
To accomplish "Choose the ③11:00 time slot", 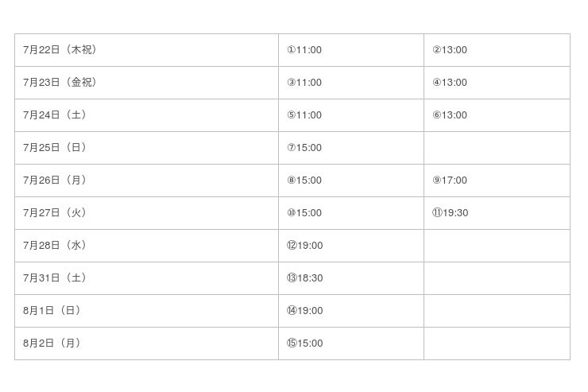I will pyautogui.click(x=304, y=83).
